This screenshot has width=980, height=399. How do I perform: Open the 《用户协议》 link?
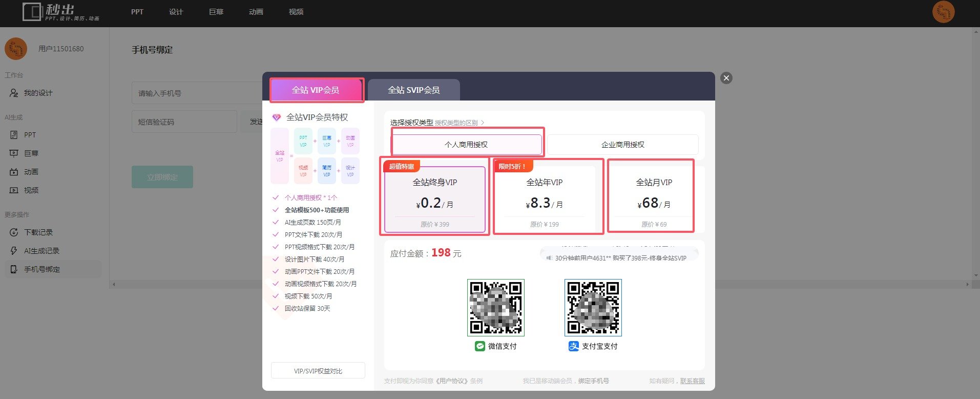tap(452, 381)
